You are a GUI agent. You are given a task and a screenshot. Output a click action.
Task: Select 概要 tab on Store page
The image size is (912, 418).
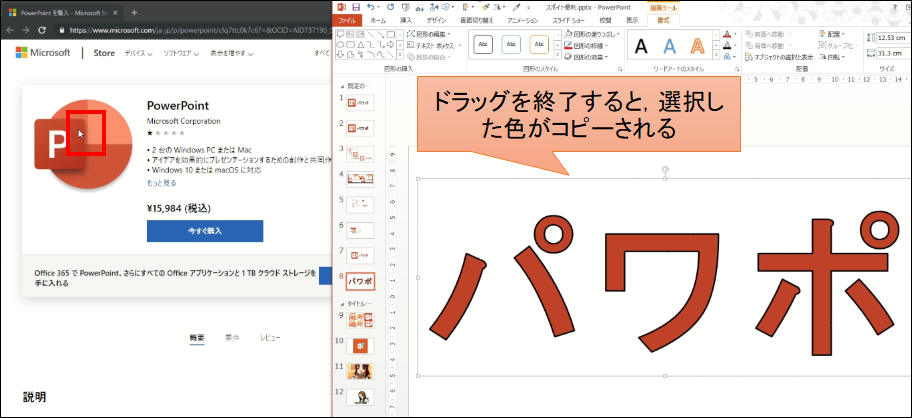[197, 338]
